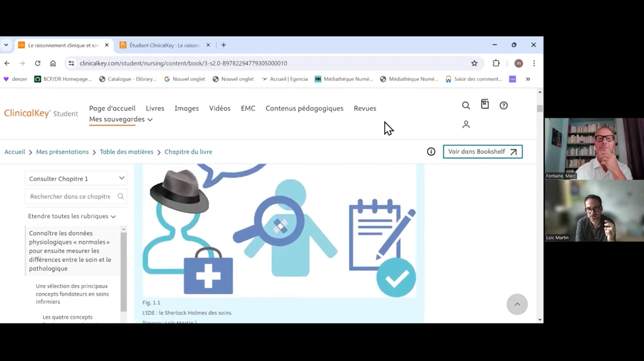Screen dimensions: 644x361
Task: Click the Fig. 1.1 Sherlock Holmes illustration
Action: (279, 230)
